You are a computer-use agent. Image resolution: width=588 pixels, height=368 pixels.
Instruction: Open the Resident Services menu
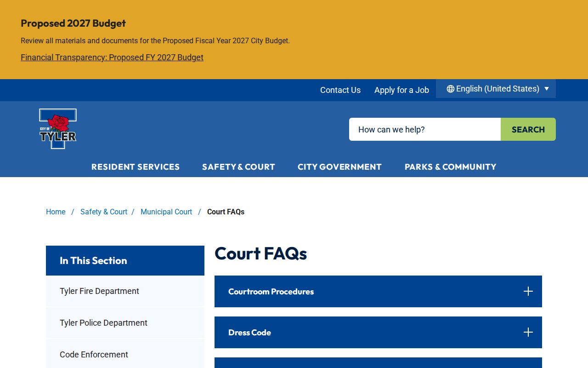click(136, 167)
